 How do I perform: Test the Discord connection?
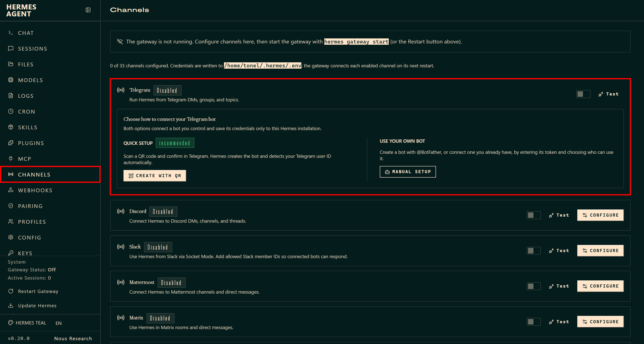coord(559,215)
